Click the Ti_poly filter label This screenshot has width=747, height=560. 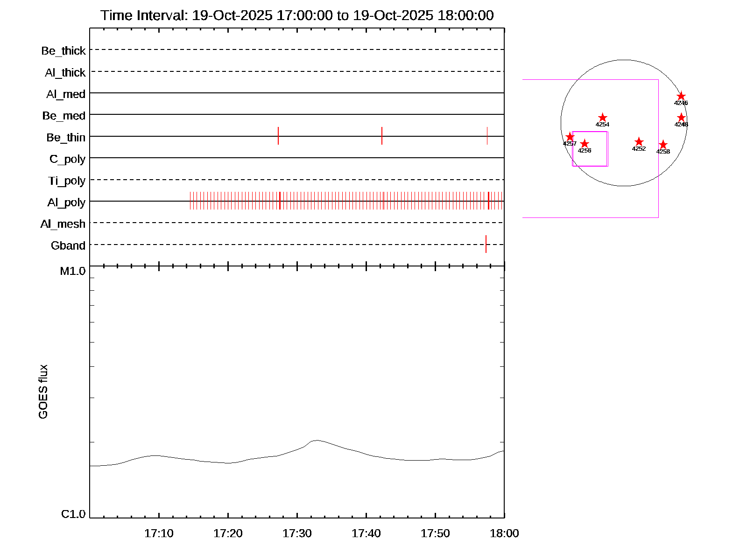pos(67,181)
